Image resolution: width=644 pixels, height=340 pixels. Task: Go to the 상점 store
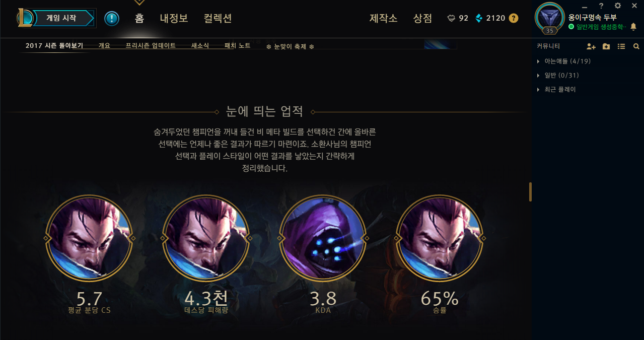tap(422, 18)
